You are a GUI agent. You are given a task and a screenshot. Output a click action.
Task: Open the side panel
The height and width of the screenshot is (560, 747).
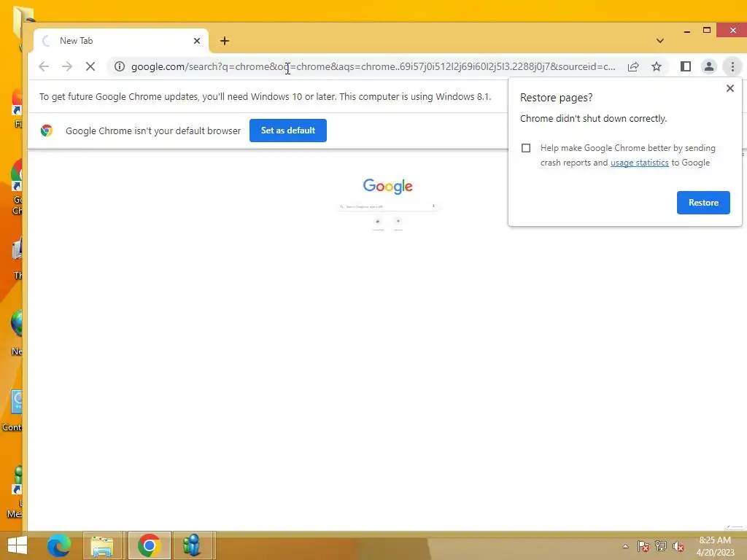pos(686,66)
